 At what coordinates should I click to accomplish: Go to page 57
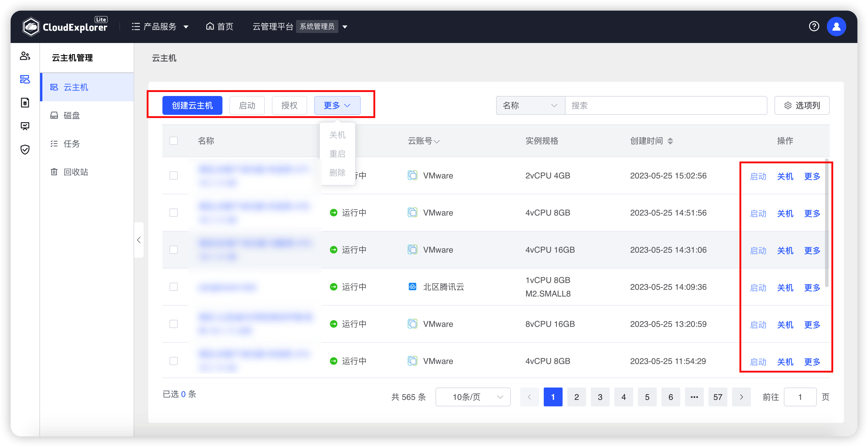(x=718, y=397)
